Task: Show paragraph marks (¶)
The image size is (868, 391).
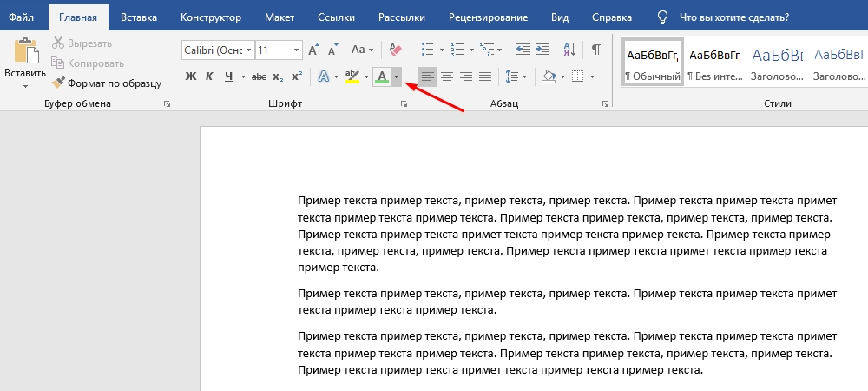Action: point(595,50)
